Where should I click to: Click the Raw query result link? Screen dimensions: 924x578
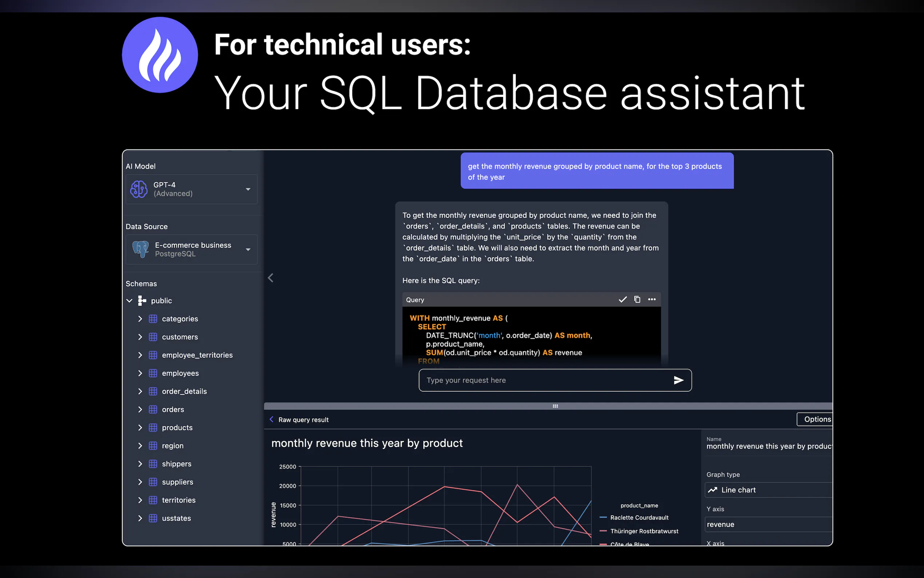(303, 420)
